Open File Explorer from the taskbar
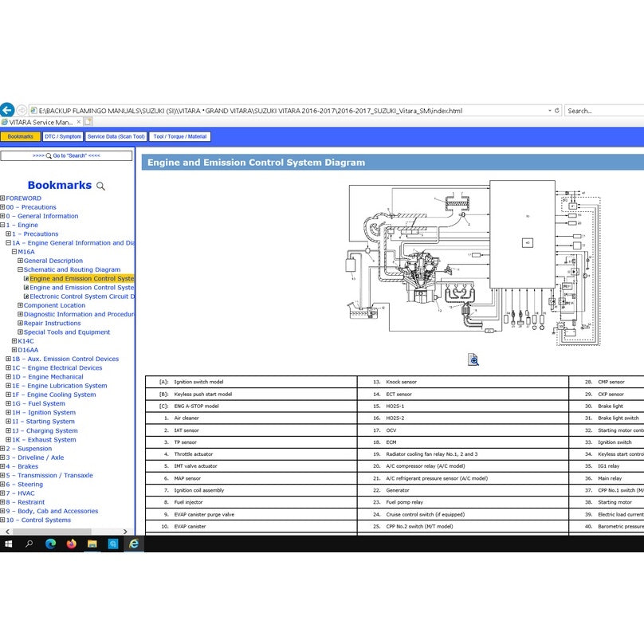 (92, 544)
